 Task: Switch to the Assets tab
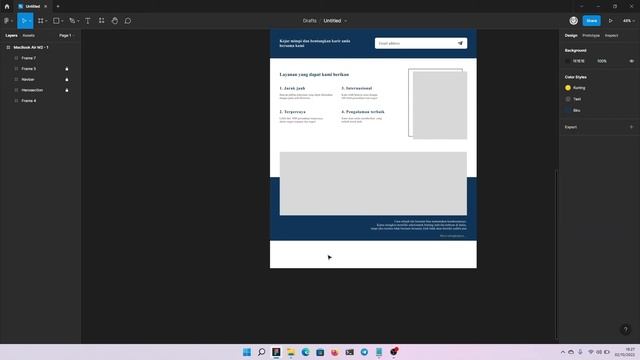(29, 36)
